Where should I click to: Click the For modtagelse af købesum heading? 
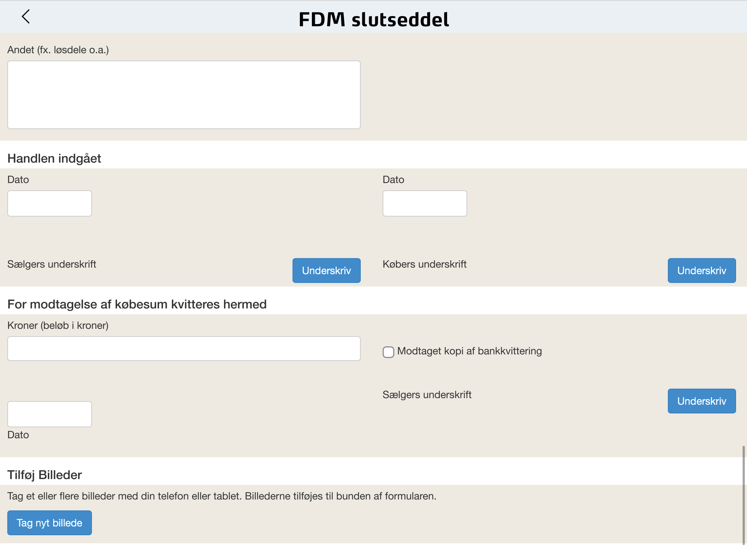137,304
